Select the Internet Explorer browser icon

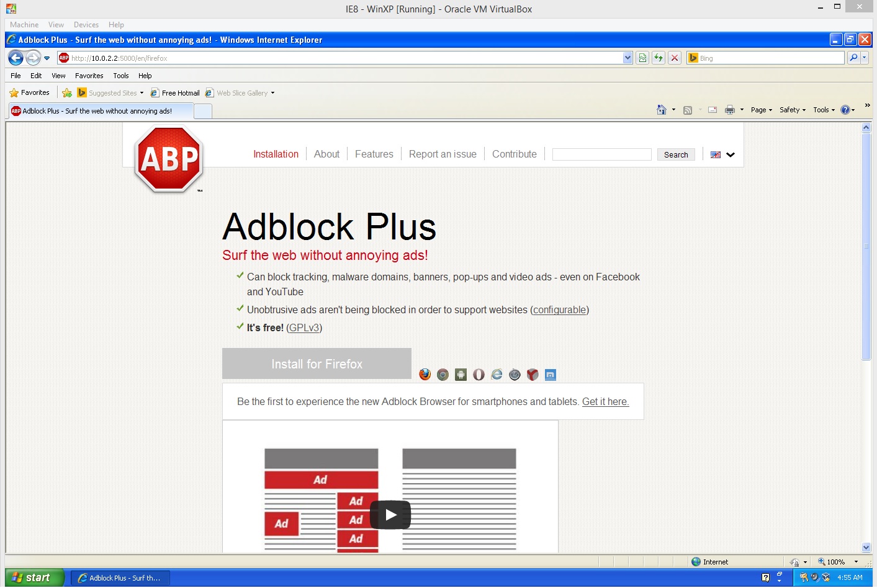click(497, 374)
